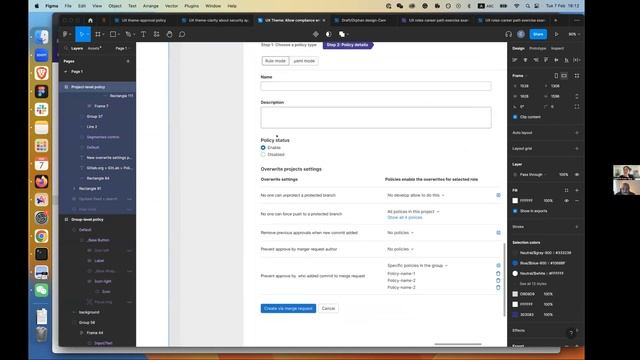The image size is (640, 360).
Task: Click resize to fit icon beside Frame
Action: coord(577,76)
